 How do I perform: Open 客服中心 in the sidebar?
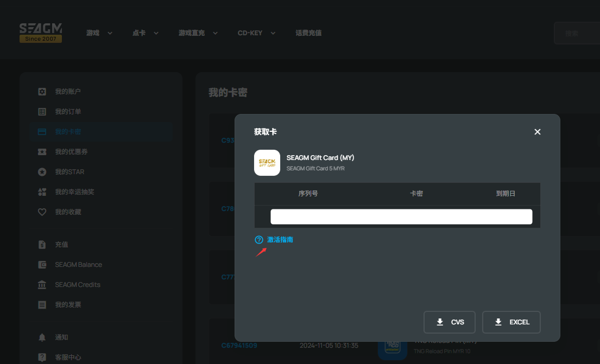pyautogui.click(x=68, y=357)
